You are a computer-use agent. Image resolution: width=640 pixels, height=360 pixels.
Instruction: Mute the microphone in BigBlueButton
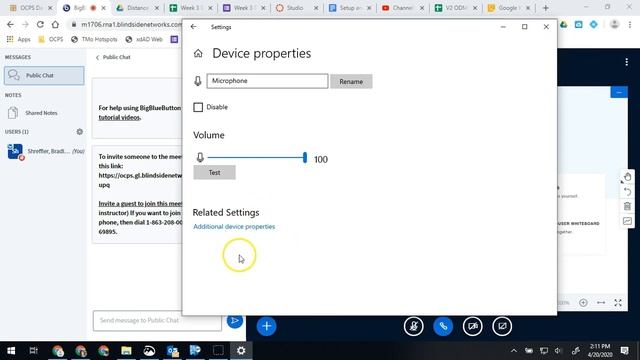413,326
